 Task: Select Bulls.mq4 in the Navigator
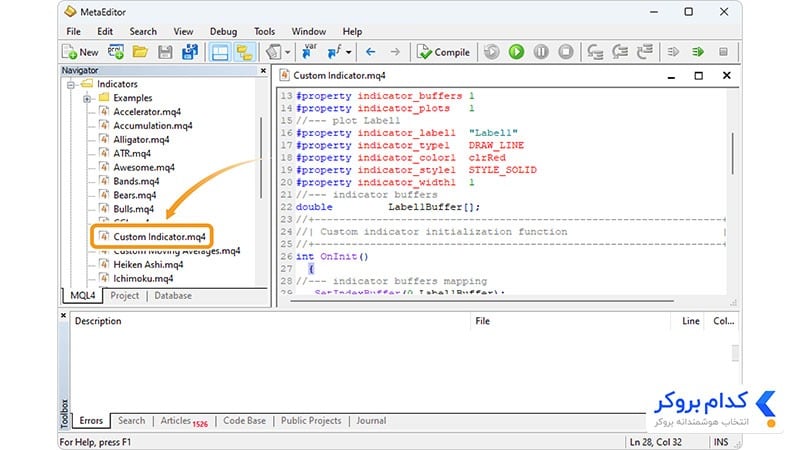pos(134,209)
